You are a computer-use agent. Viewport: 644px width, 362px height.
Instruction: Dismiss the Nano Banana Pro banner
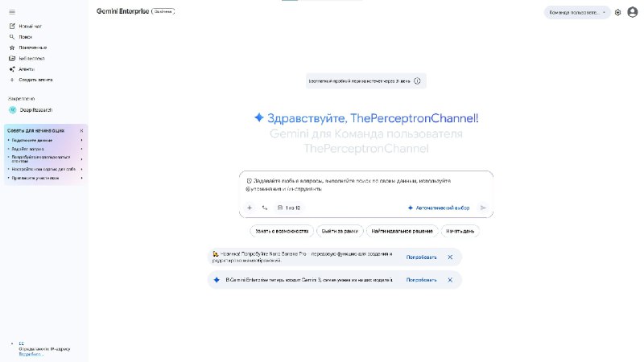450,257
